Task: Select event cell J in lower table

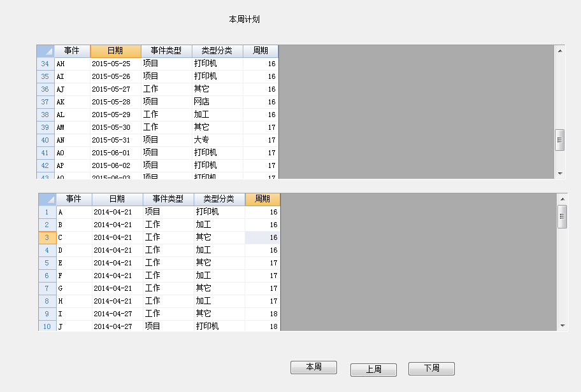Action: 74,326
